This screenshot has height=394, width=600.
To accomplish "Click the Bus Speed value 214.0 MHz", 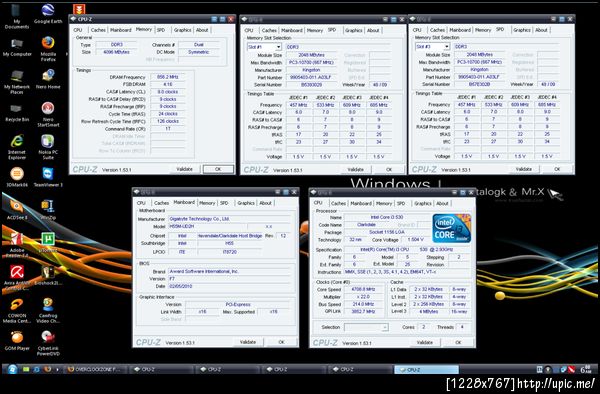I will 364,304.
